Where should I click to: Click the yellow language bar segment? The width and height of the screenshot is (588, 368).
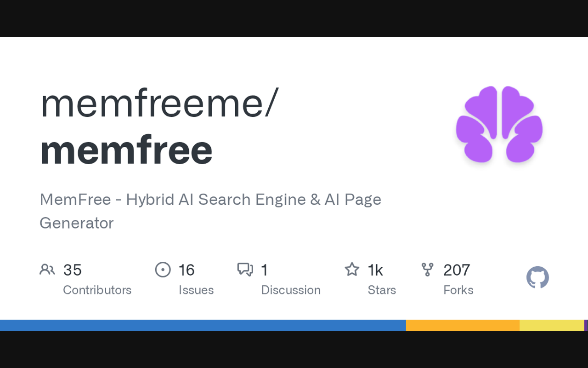(x=551, y=325)
